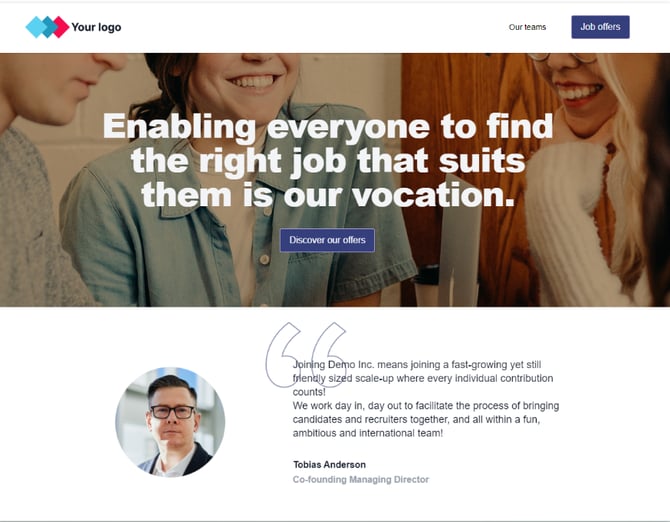Click the name 'Tobias Anderson'
Screen dimensions: 670x522
coord(329,464)
